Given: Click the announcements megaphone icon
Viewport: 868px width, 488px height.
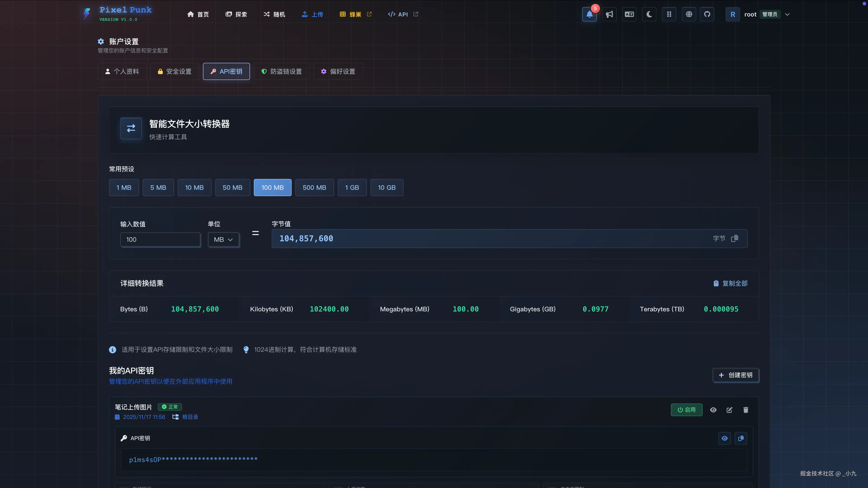Looking at the screenshot, I should [609, 14].
